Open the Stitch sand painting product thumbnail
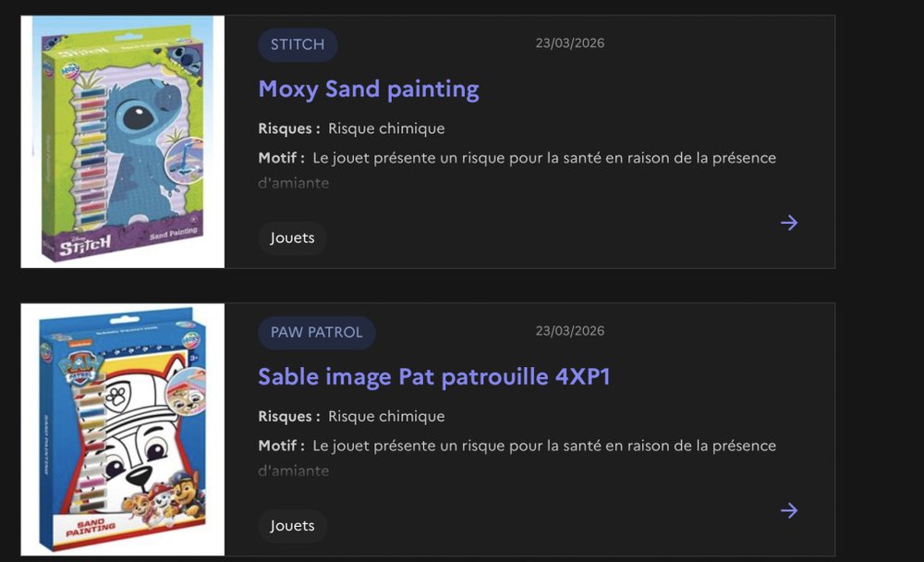The image size is (924, 562). pyautogui.click(x=122, y=141)
